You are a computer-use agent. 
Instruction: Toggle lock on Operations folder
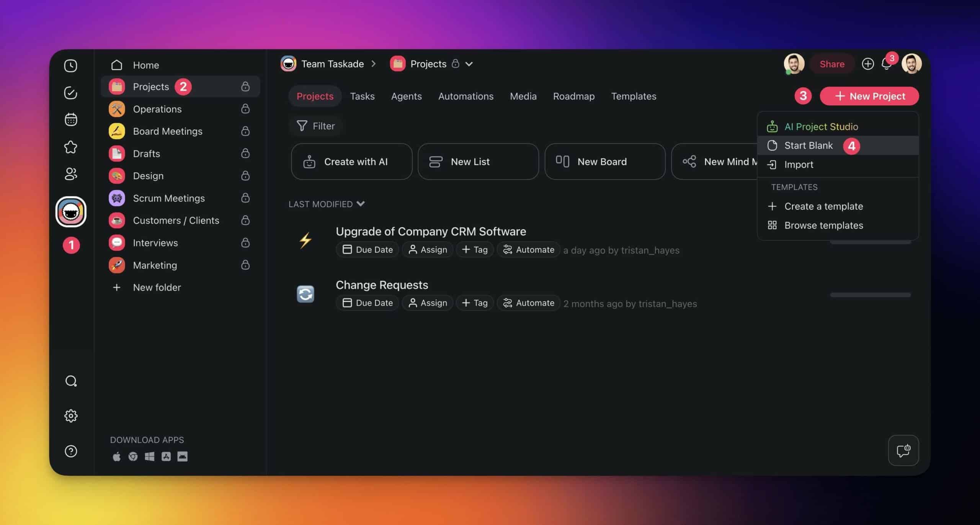pos(245,109)
